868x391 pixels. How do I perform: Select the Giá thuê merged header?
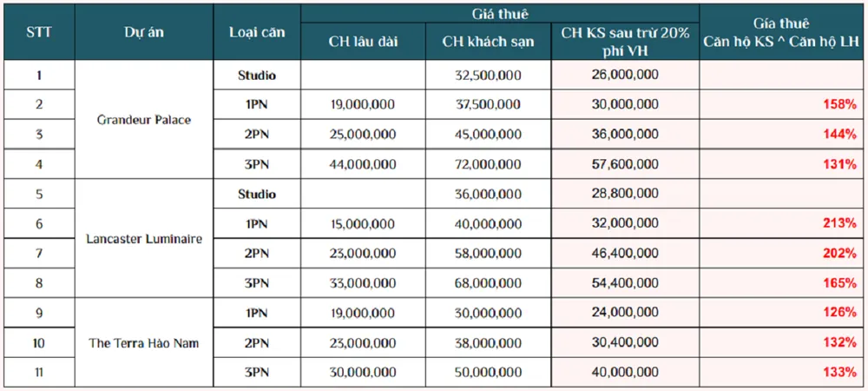pyautogui.click(x=500, y=13)
